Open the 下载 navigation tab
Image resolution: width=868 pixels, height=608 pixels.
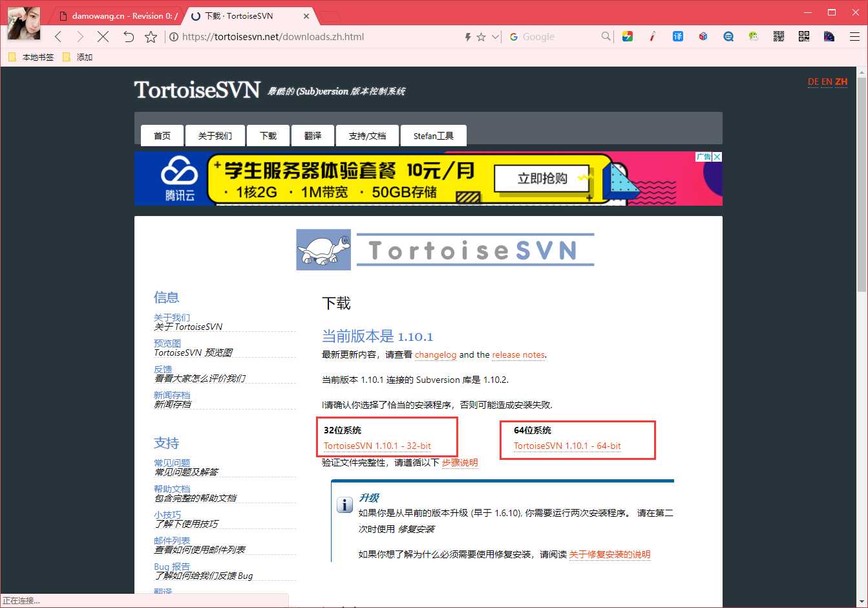click(268, 136)
